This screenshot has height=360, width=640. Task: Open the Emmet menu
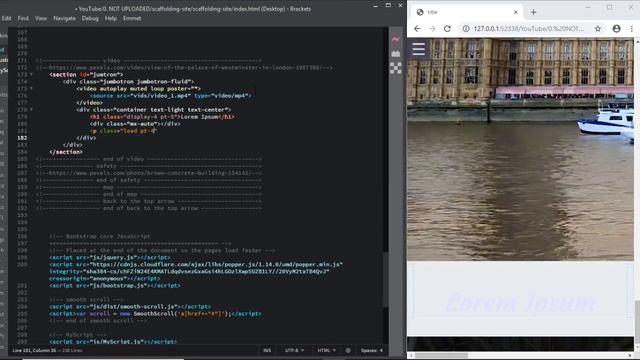(x=132, y=18)
